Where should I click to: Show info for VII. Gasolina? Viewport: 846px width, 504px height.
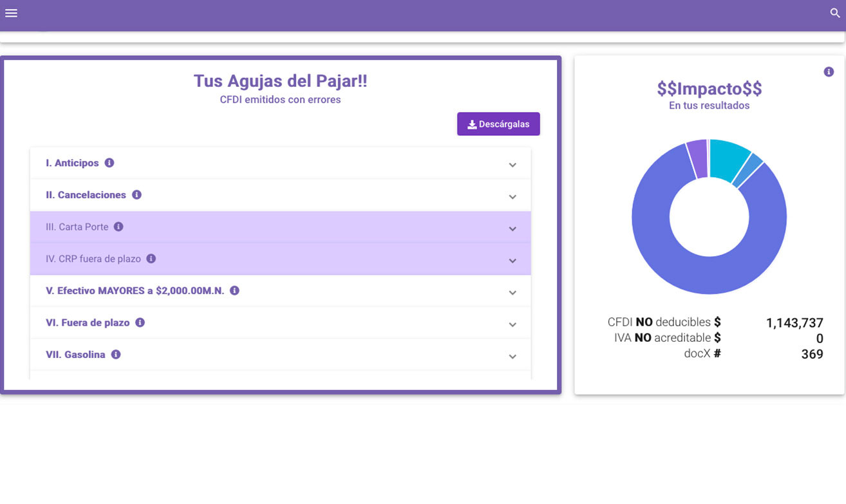tap(116, 354)
